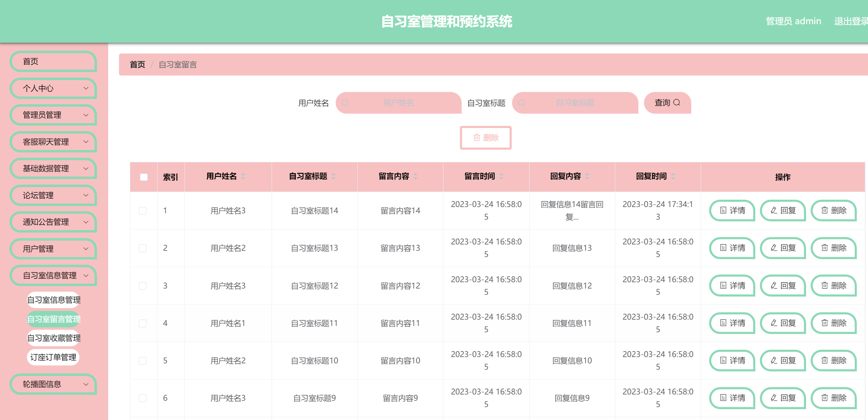Click the document icon on row 1's 详情 button
The image size is (868, 420).
click(x=723, y=211)
